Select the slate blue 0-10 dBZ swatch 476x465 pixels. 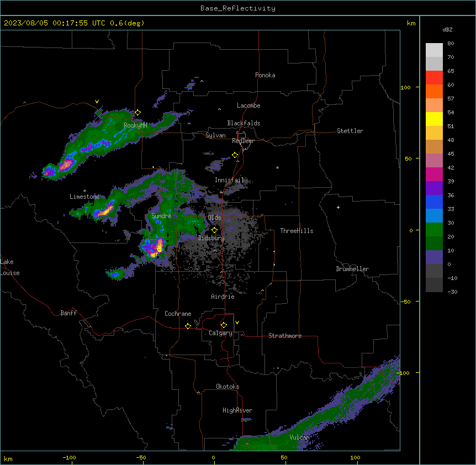pyautogui.click(x=434, y=257)
